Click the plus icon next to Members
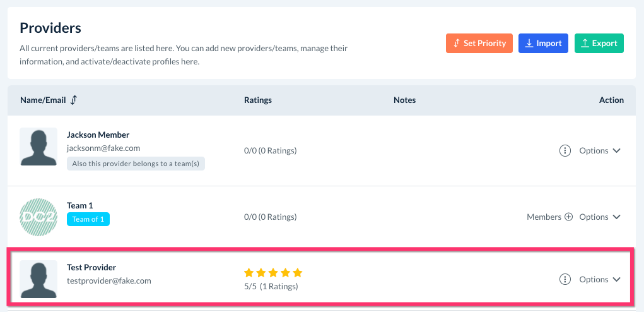 (x=568, y=217)
